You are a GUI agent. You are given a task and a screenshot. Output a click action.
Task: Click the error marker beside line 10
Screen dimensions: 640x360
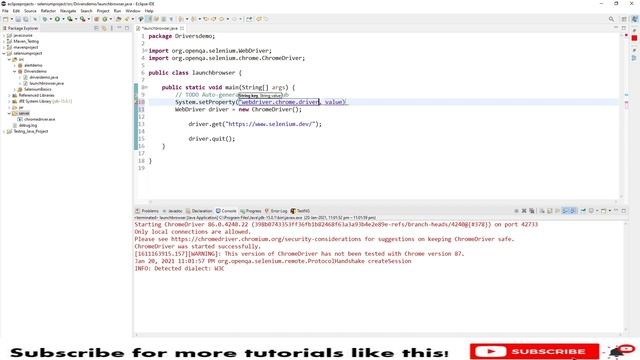coord(136,102)
